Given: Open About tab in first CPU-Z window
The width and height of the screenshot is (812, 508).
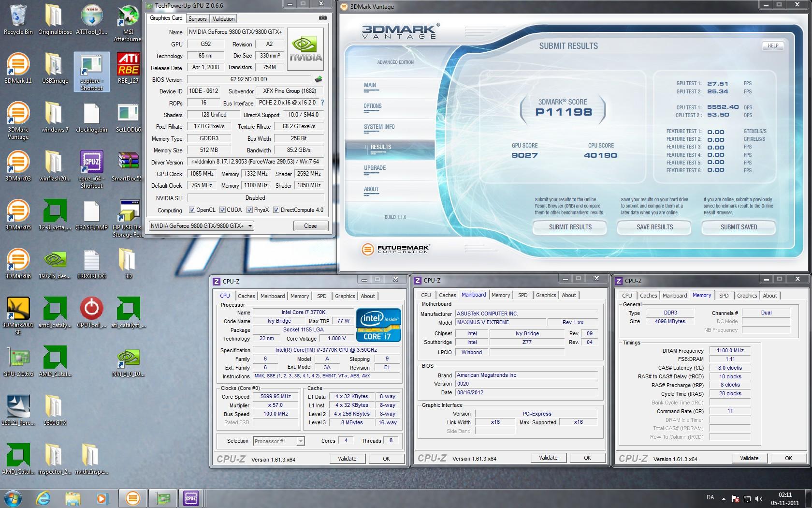Looking at the screenshot, I should tap(368, 296).
